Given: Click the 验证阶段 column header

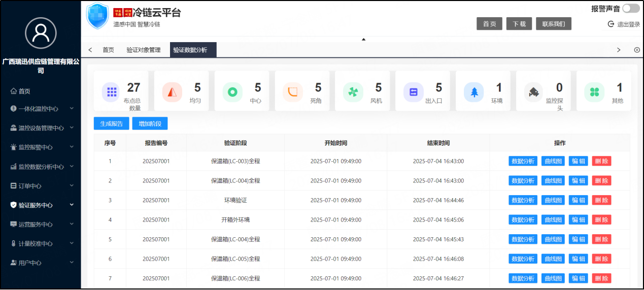Looking at the screenshot, I should pyautogui.click(x=235, y=143).
